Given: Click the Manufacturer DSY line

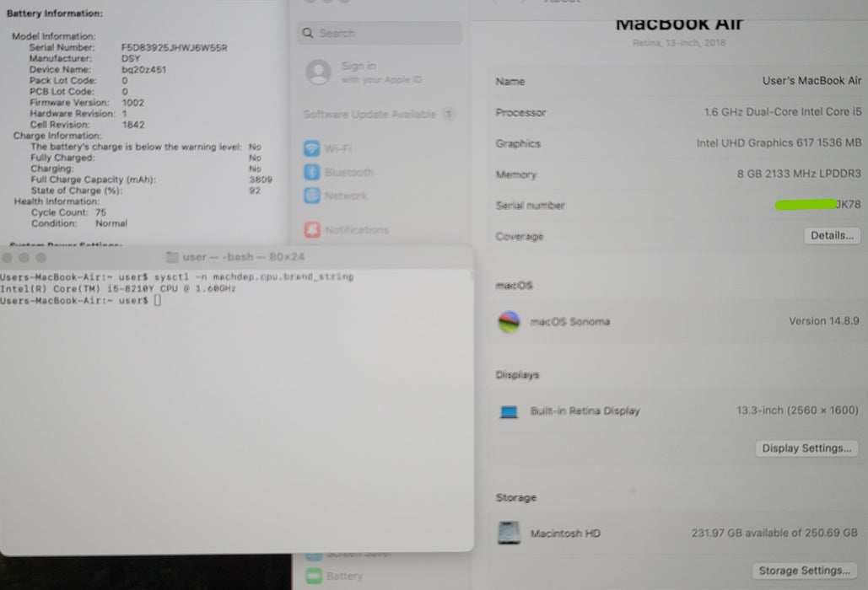Looking at the screenshot, I should point(84,59).
